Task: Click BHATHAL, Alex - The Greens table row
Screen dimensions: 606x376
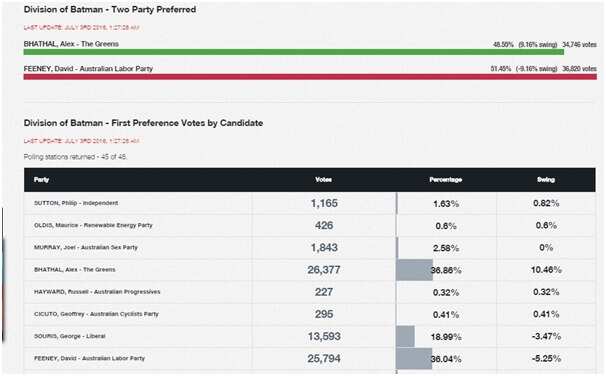Action: [310, 270]
